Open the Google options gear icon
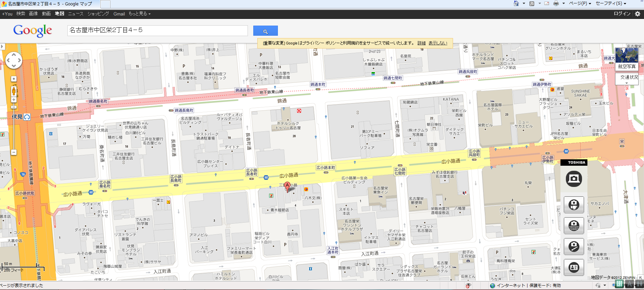 point(638,14)
